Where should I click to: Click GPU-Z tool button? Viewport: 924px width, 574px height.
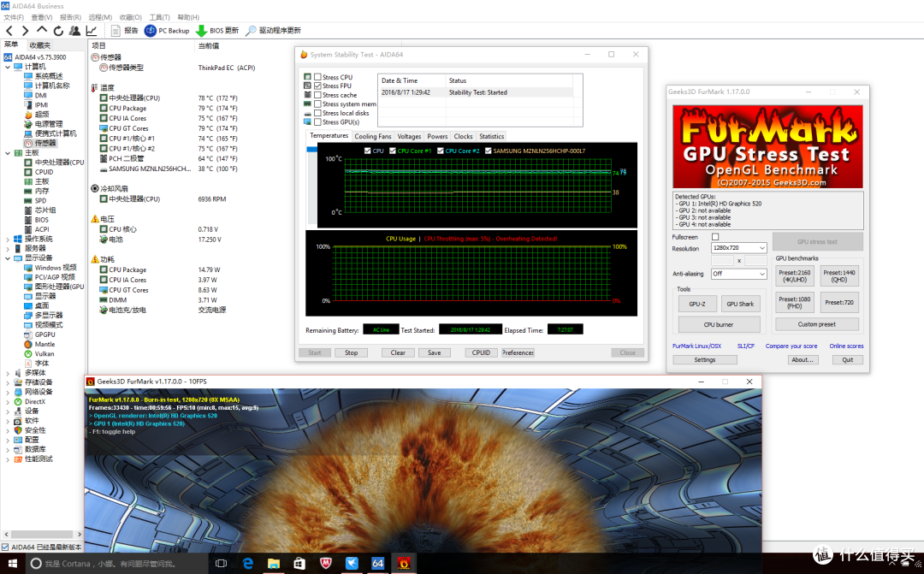(x=697, y=304)
